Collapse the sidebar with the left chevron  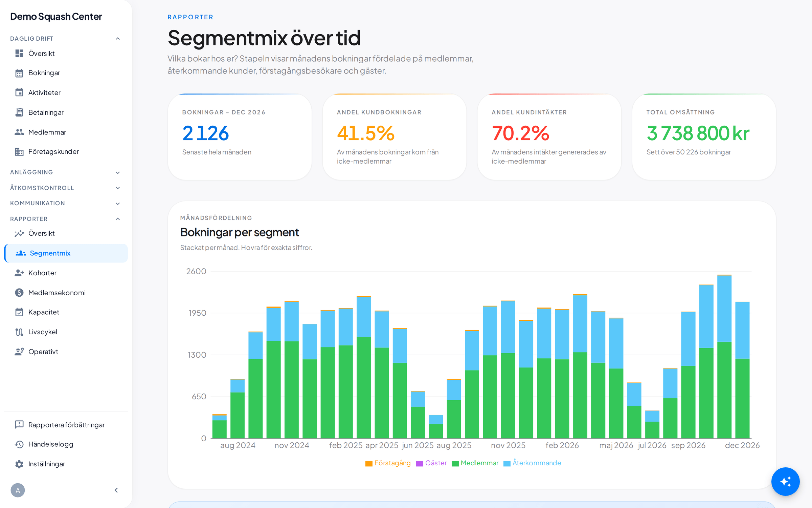click(116, 490)
